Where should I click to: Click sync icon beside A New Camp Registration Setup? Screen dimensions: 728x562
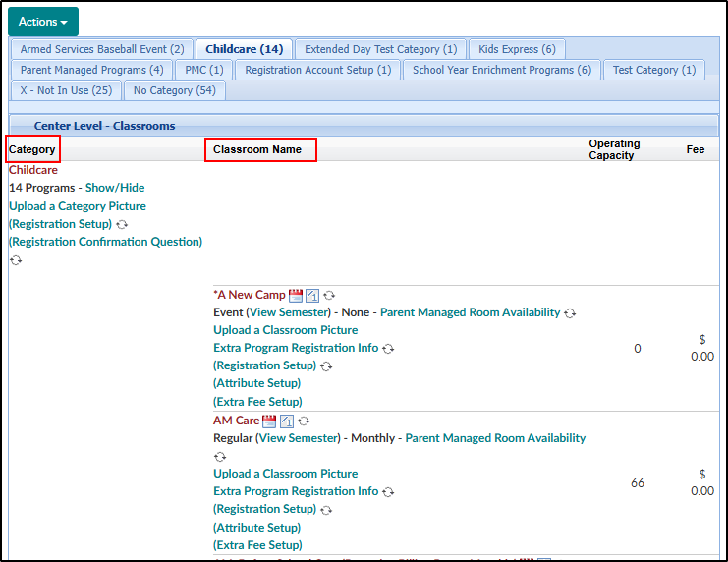point(326,366)
